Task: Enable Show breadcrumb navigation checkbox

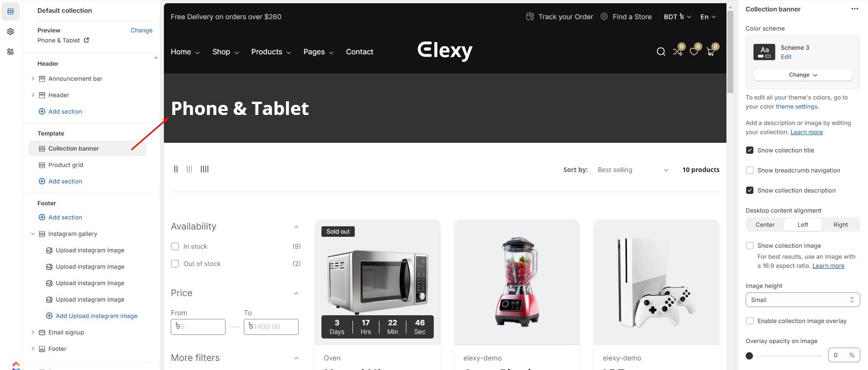Action: tap(749, 170)
